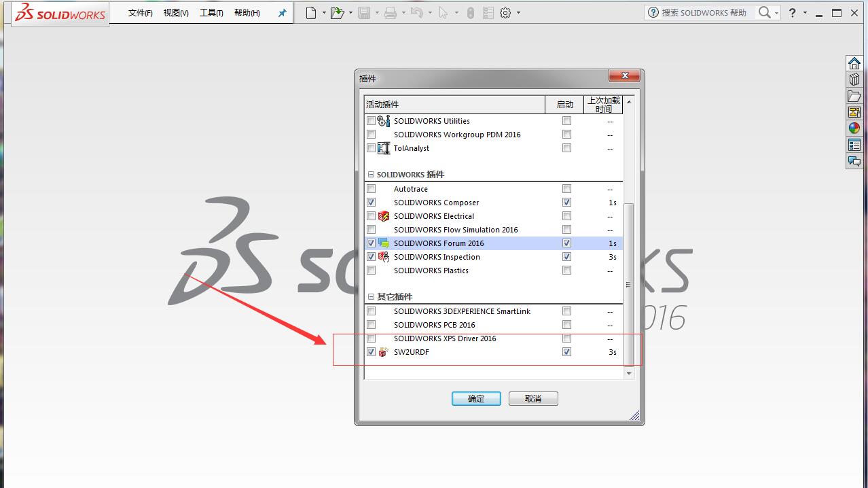Click the search magnifier icon
This screenshot has height=488, width=868.
[765, 12]
